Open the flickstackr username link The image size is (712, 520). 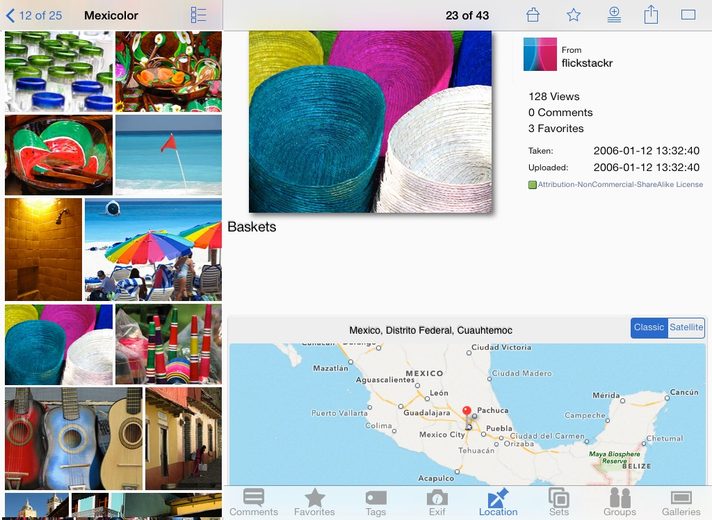(587, 63)
